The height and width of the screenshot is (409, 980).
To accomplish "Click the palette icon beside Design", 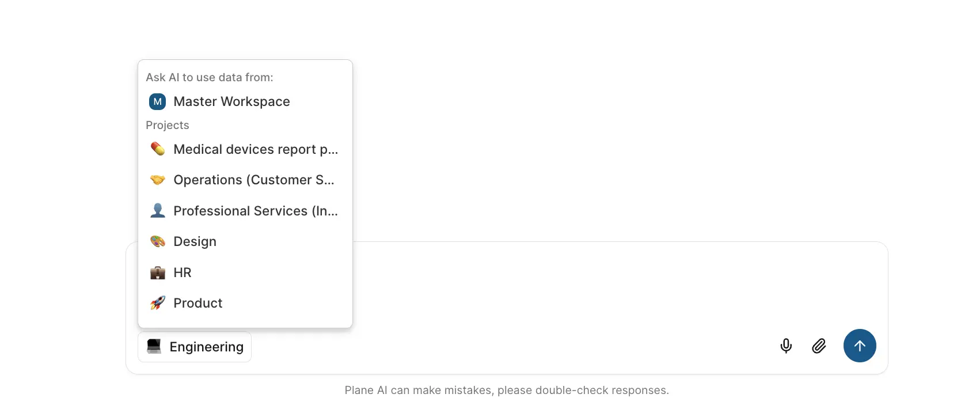I will click(157, 241).
